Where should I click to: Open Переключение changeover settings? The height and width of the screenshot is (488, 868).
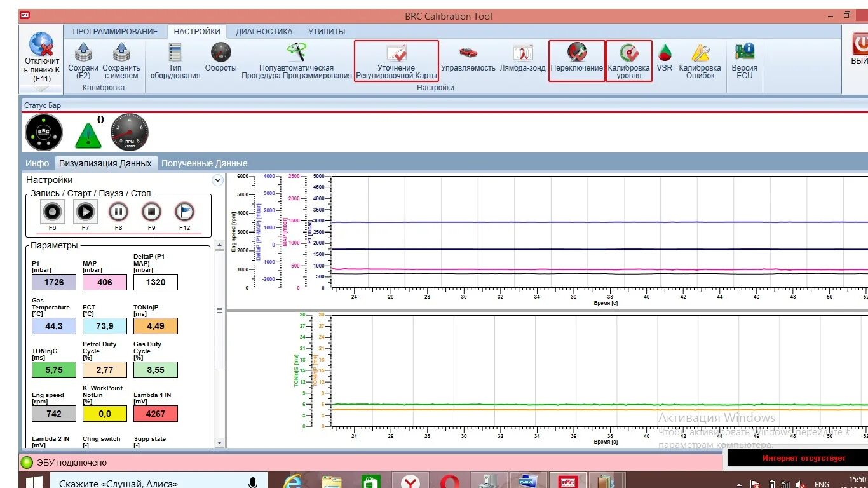[x=577, y=61]
